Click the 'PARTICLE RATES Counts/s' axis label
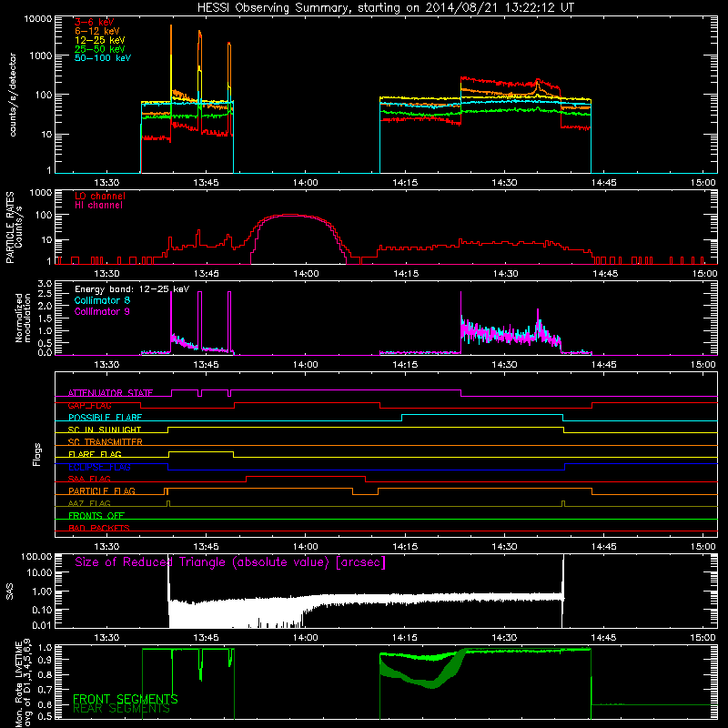Viewport: 728px width, 728px height. click(x=14, y=227)
